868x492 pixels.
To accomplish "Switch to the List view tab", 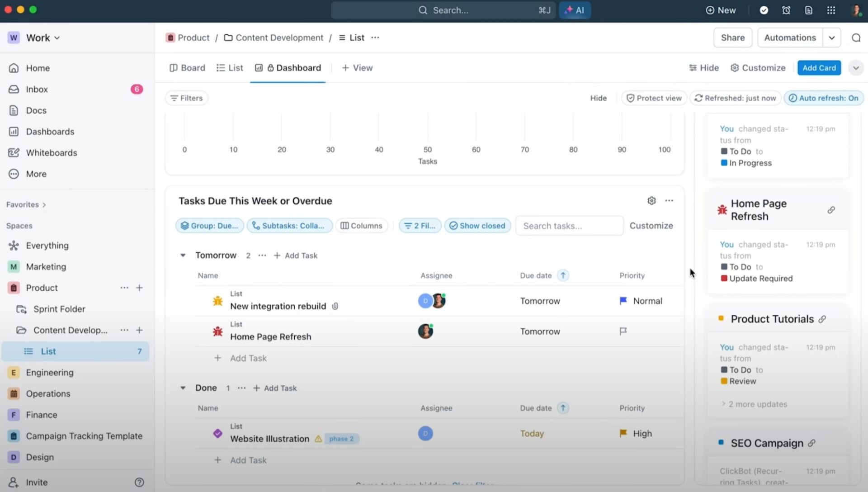I will [x=230, y=68].
